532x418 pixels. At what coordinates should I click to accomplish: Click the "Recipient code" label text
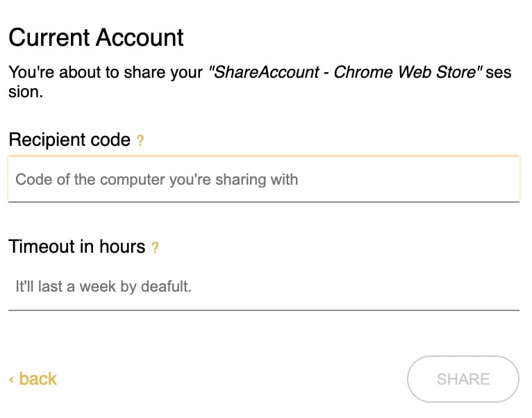click(x=69, y=140)
